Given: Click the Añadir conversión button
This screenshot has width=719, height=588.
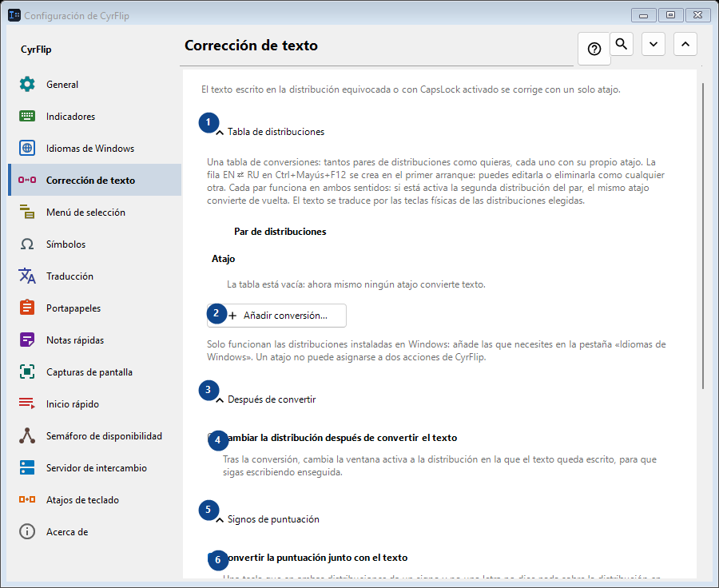Looking at the screenshot, I should click(276, 316).
